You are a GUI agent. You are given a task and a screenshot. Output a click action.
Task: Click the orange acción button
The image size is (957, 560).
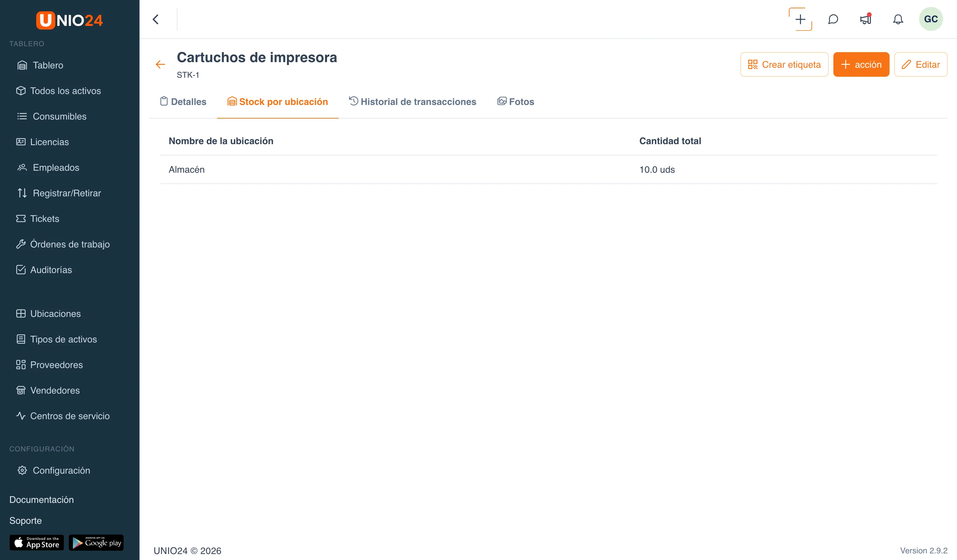[x=861, y=64]
